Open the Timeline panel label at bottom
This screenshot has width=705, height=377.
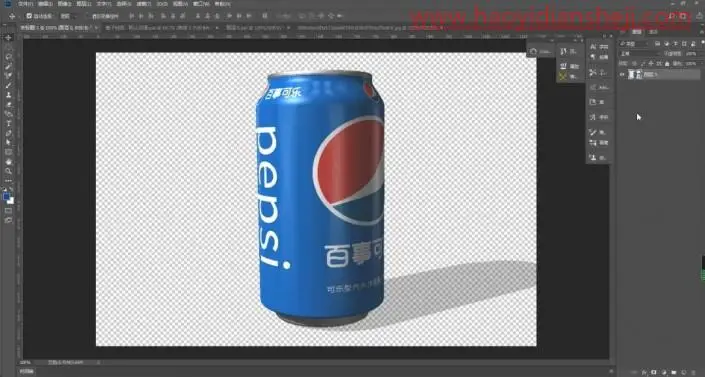(x=27, y=372)
